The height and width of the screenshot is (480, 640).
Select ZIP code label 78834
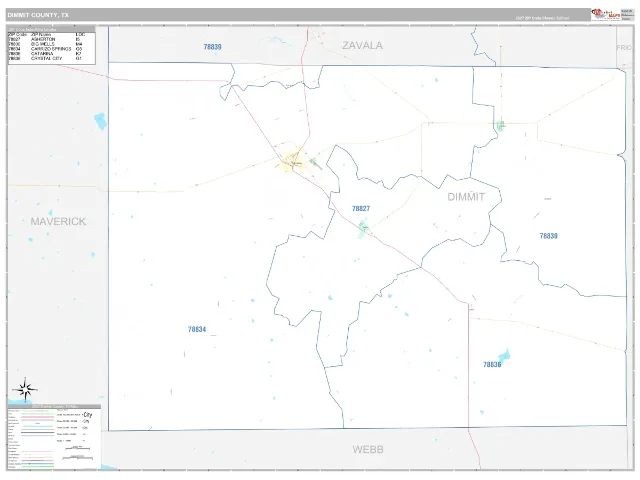[x=197, y=329]
